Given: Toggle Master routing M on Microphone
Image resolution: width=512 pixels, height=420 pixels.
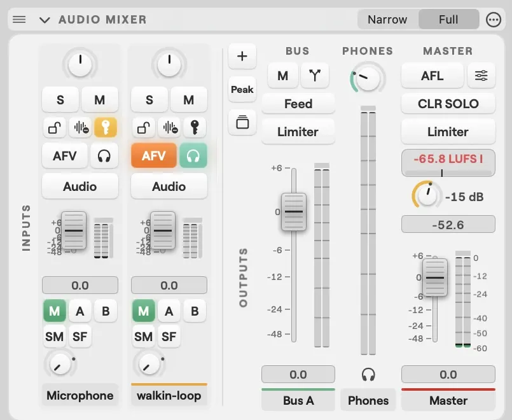Looking at the screenshot, I should pos(55,311).
